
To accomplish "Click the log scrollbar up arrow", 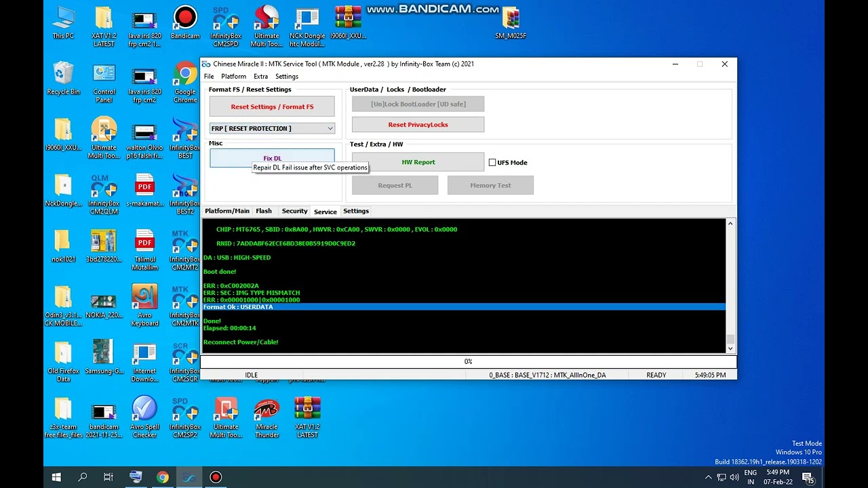I will (x=730, y=224).
